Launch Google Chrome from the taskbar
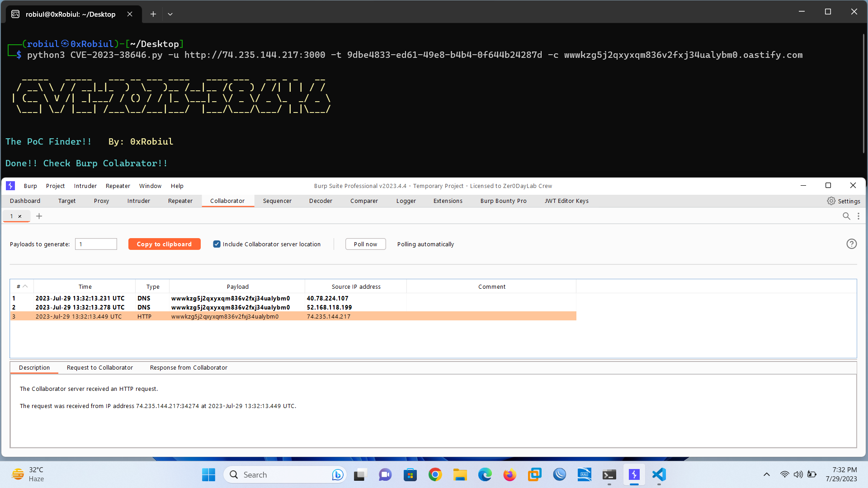Screen dimensions: 868x488 click(x=435, y=474)
